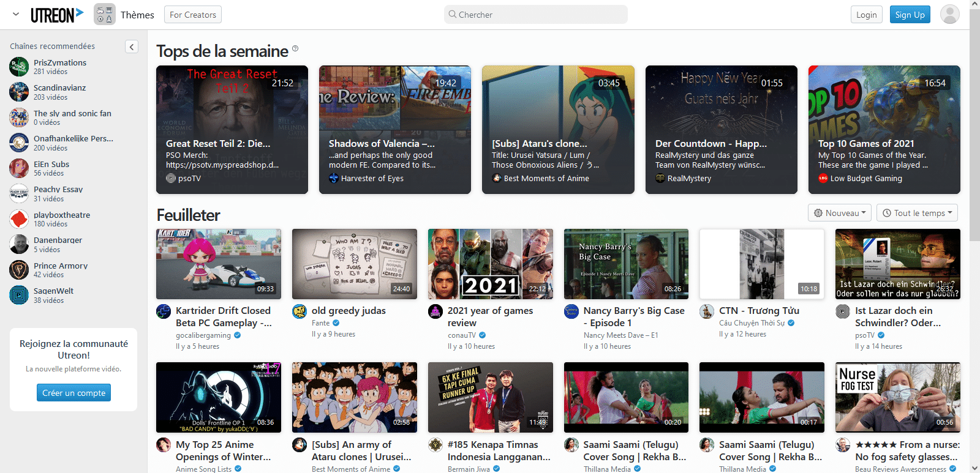This screenshot has height=473, width=980.
Task: Click Nancy Meets Dave channel avatar
Action: [x=571, y=311]
